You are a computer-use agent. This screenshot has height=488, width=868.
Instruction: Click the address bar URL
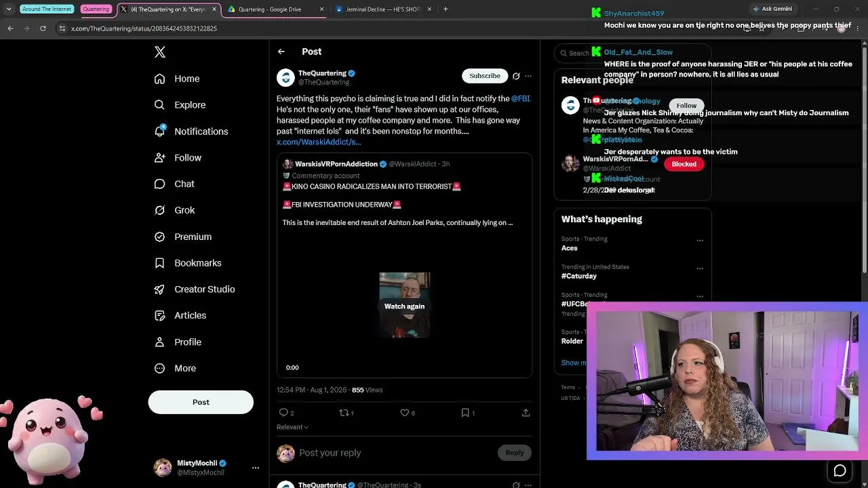144,28
